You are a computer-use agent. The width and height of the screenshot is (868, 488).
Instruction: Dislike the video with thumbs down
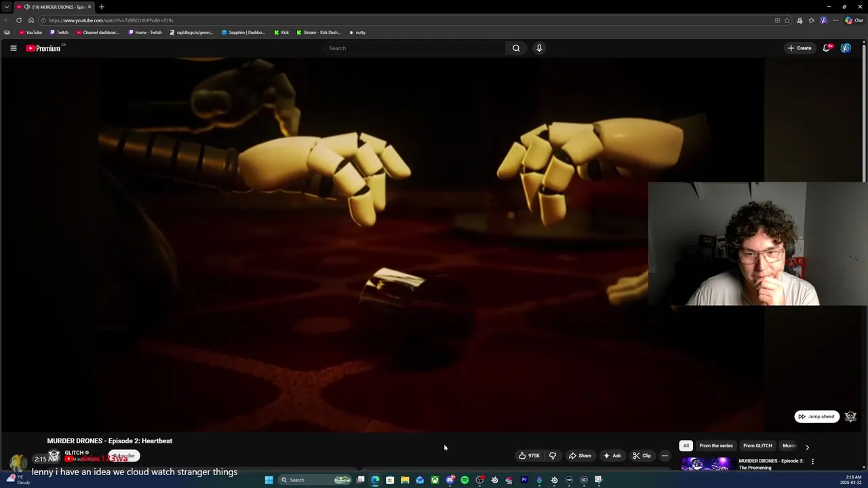[x=553, y=455]
